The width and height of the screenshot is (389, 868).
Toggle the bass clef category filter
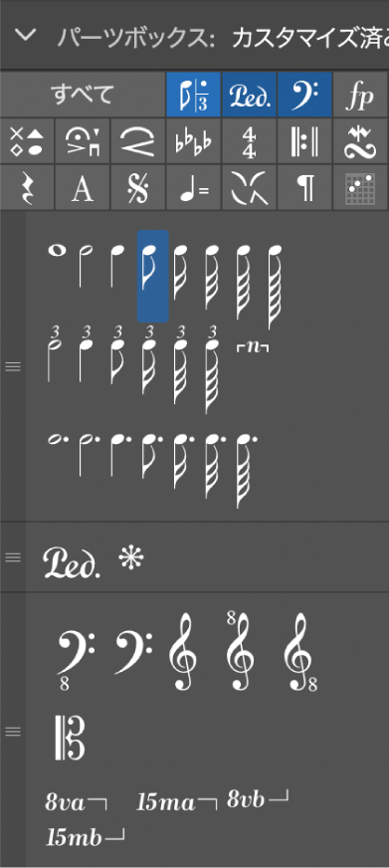(x=304, y=95)
